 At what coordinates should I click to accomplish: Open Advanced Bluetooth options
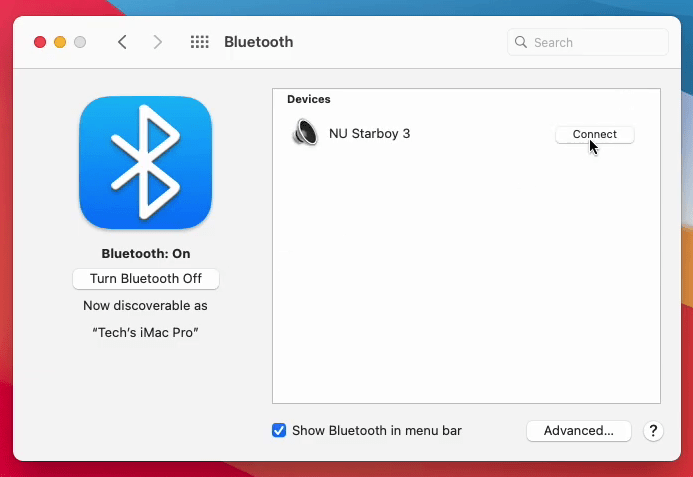point(579,431)
